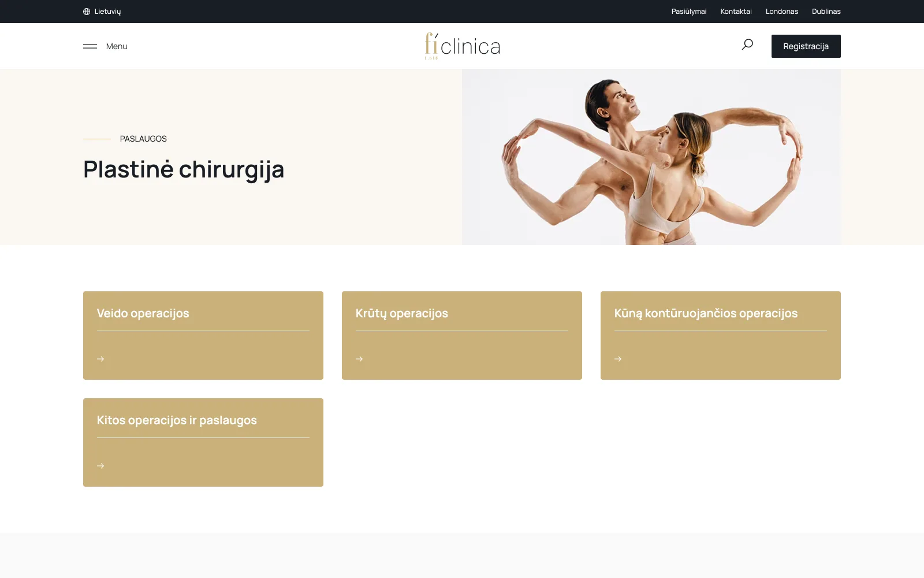Click the Registracija button
The height and width of the screenshot is (578, 924).
[x=806, y=46]
